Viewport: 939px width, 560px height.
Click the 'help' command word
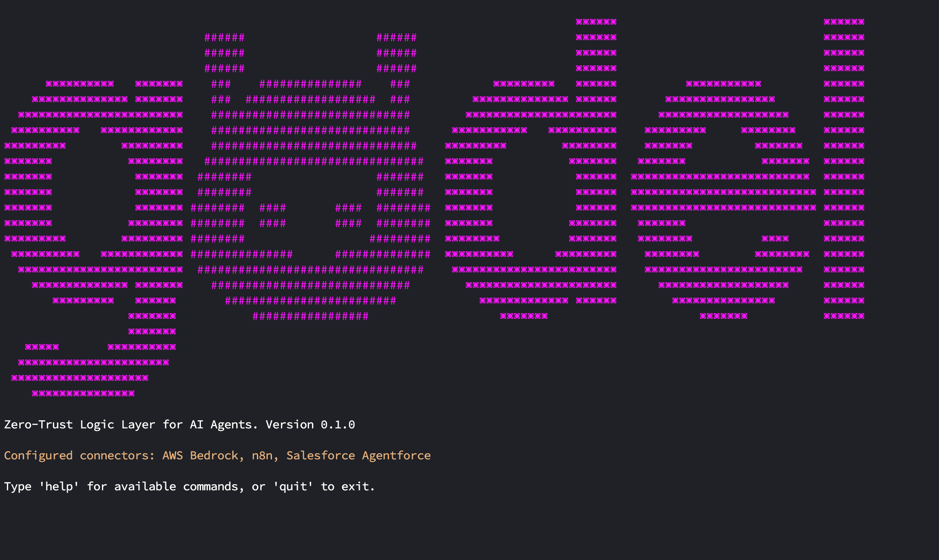59,486
